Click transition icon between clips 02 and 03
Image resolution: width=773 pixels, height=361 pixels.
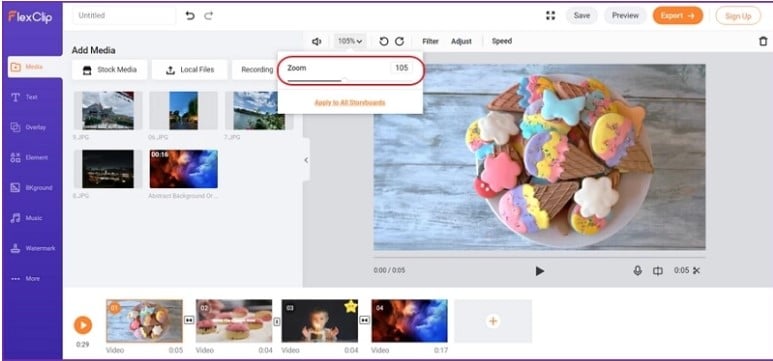coord(277,321)
